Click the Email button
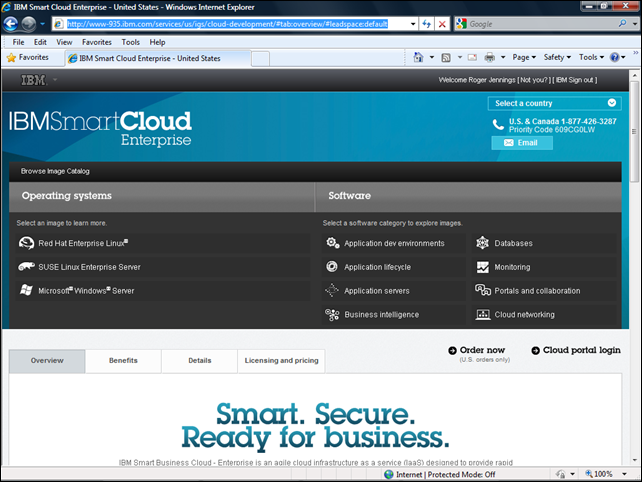The height and width of the screenshot is (482, 642). pos(522,143)
